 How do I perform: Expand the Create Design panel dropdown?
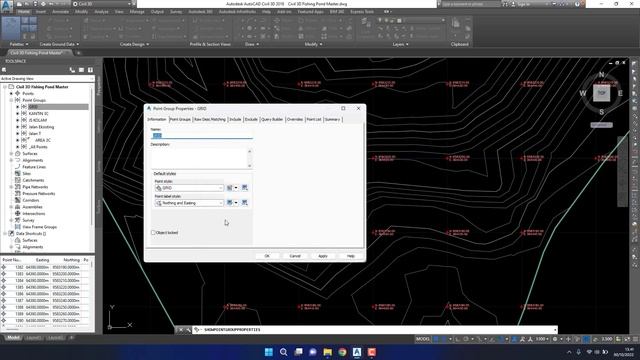(x=134, y=44)
